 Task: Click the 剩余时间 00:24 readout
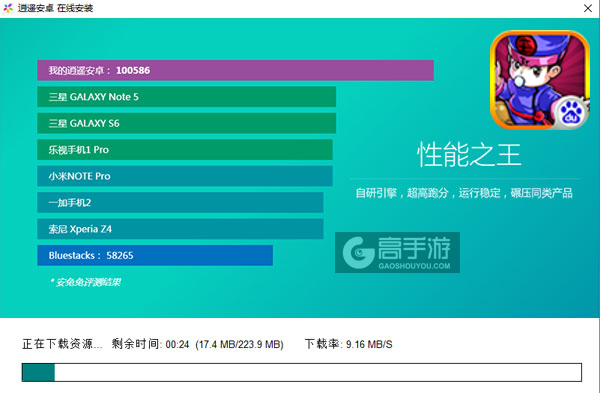click(150, 344)
